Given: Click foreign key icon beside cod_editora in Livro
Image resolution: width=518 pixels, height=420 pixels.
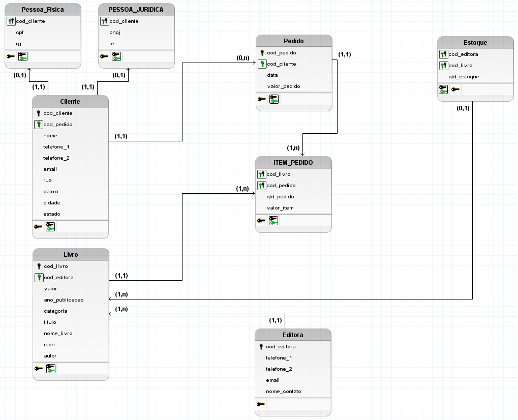Looking at the screenshot, I should tap(39, 278).
